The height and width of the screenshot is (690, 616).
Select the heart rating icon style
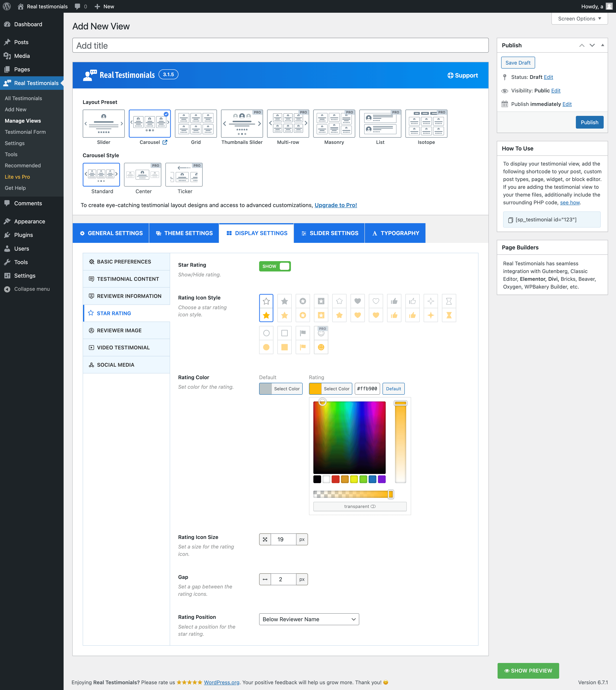pyautogui.click(x=357, y=308)
